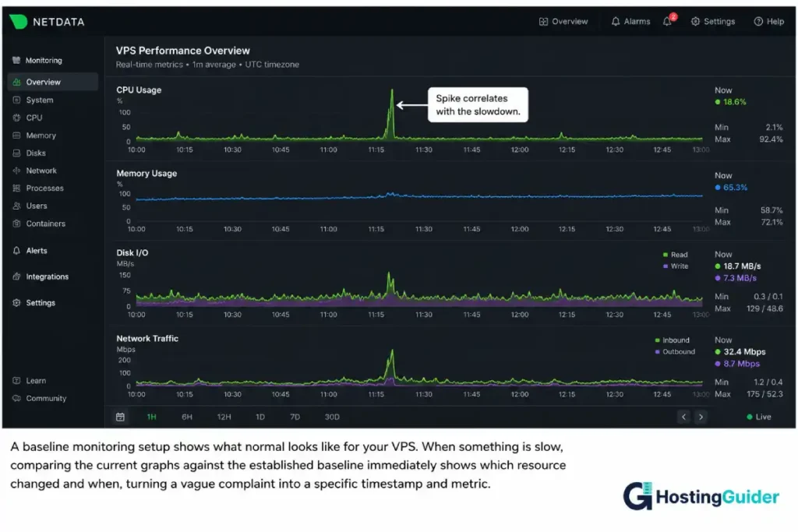Screen dimensions: 798x532
Task: Open the Network page label
Action: pos(41,171)
